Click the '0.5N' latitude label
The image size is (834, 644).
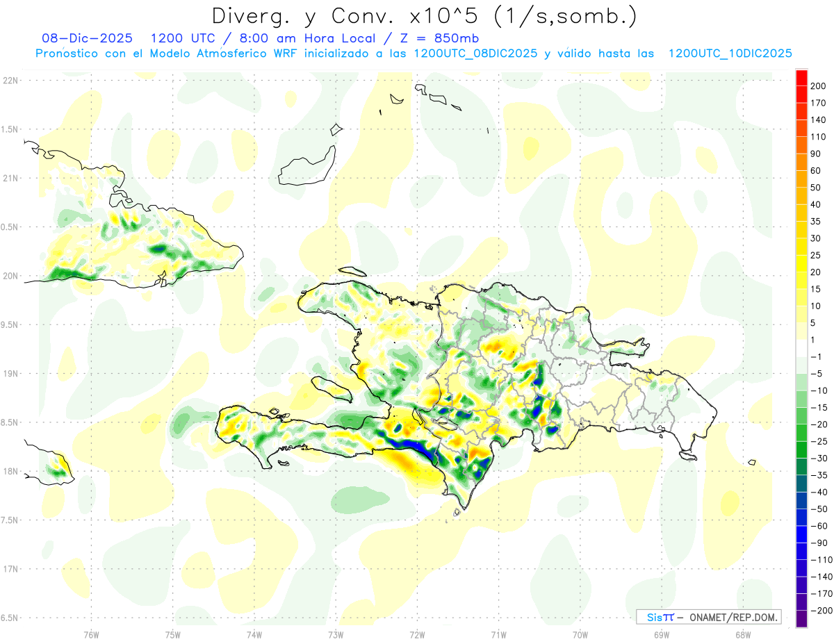[x=10, y=227]
